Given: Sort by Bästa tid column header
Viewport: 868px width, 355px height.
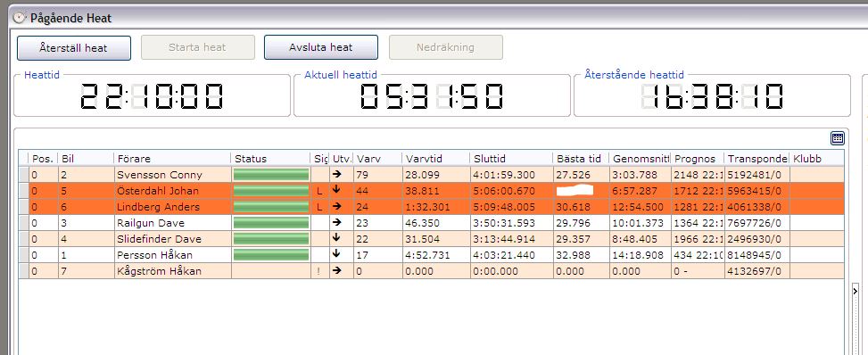Looking at the screenshot, I should pyautogui.click(x=582, y=159).
